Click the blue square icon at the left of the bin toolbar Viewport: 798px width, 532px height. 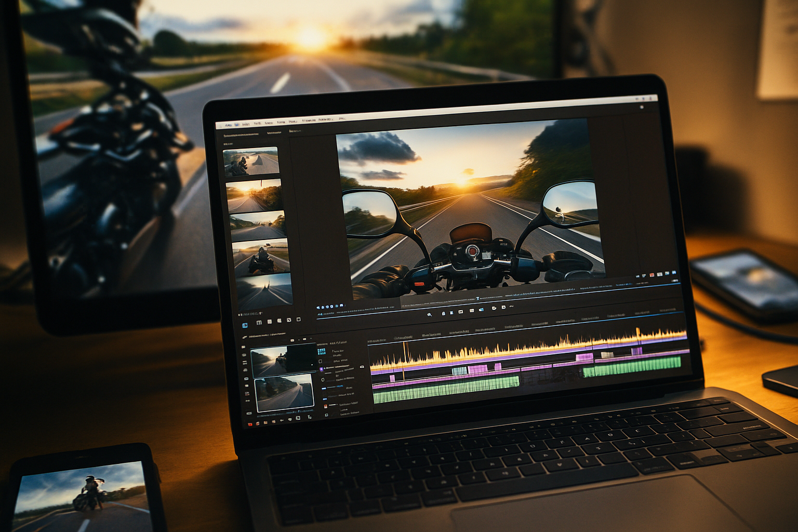pyautogui.click(x=245, y=325)
